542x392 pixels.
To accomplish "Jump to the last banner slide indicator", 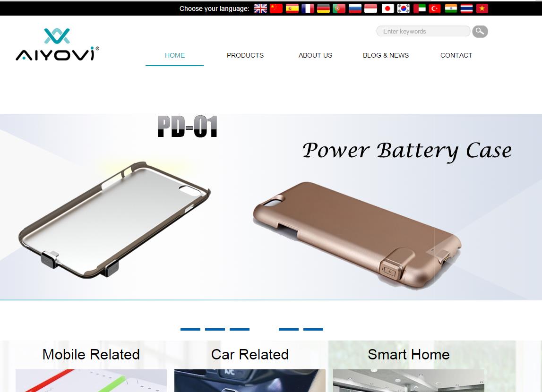I will (x=313, y=329).
